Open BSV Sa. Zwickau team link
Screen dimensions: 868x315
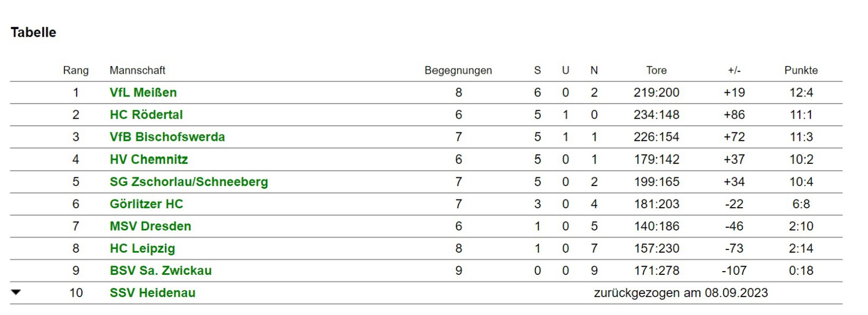click(161, 271)
